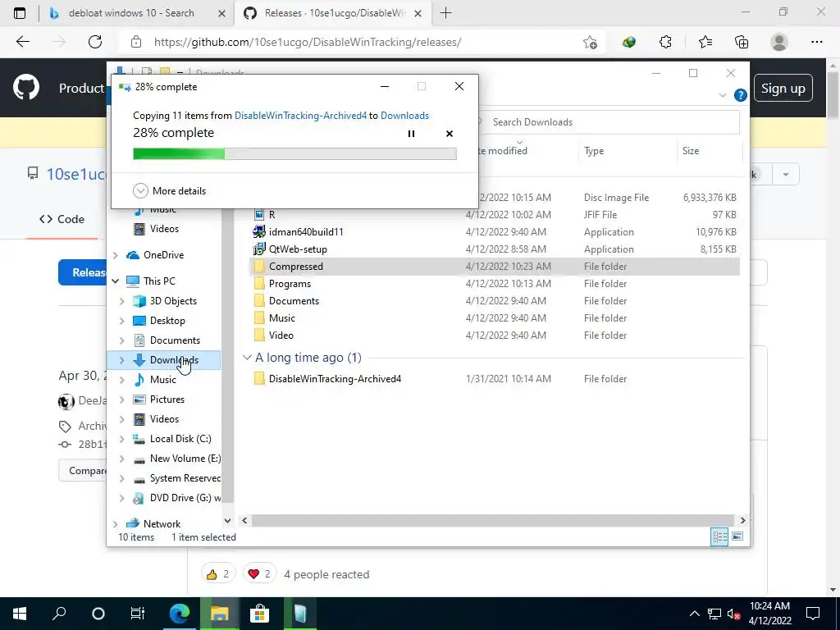
Task: Open Edge Settings and more menu
Action: 816,42
